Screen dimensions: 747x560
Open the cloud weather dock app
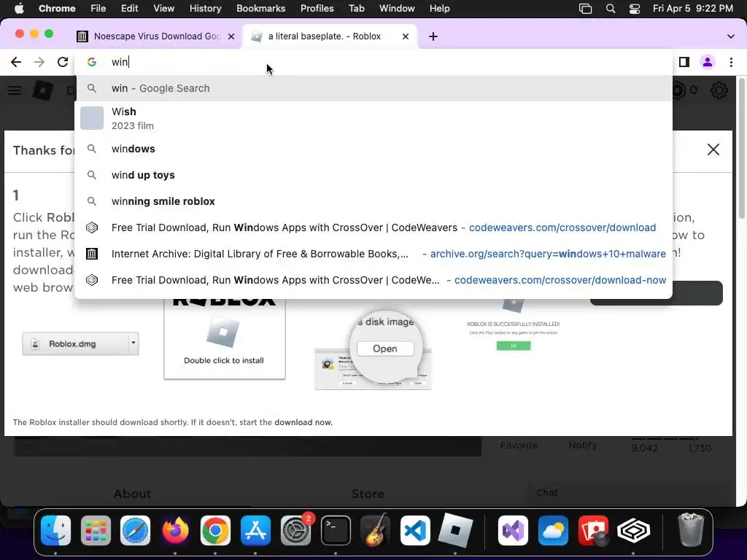(x=553, y=530)
